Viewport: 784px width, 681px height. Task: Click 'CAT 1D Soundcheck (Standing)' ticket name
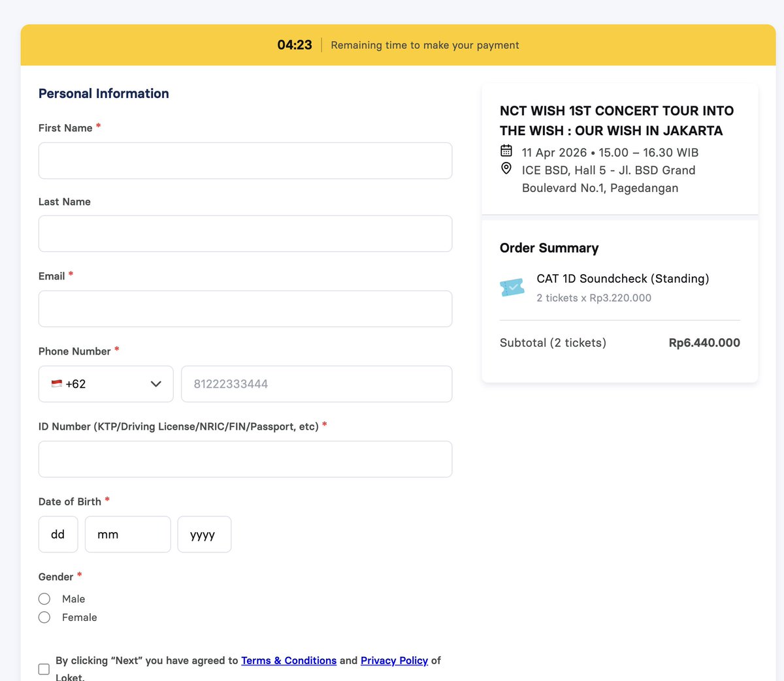(x=623, y=279)
